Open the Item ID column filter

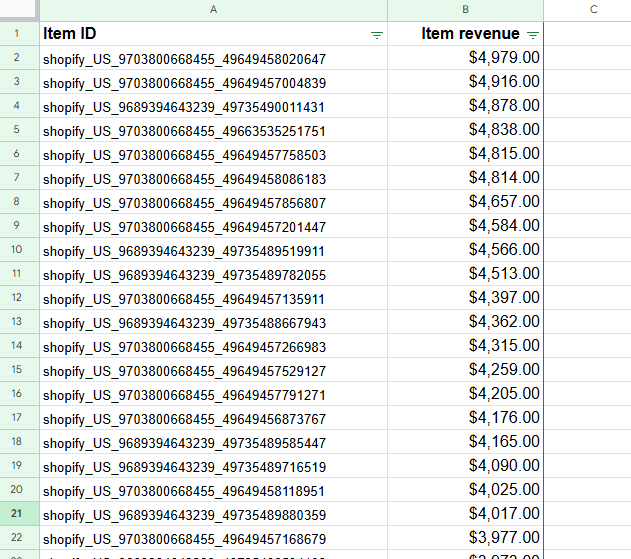click(376, 34)
